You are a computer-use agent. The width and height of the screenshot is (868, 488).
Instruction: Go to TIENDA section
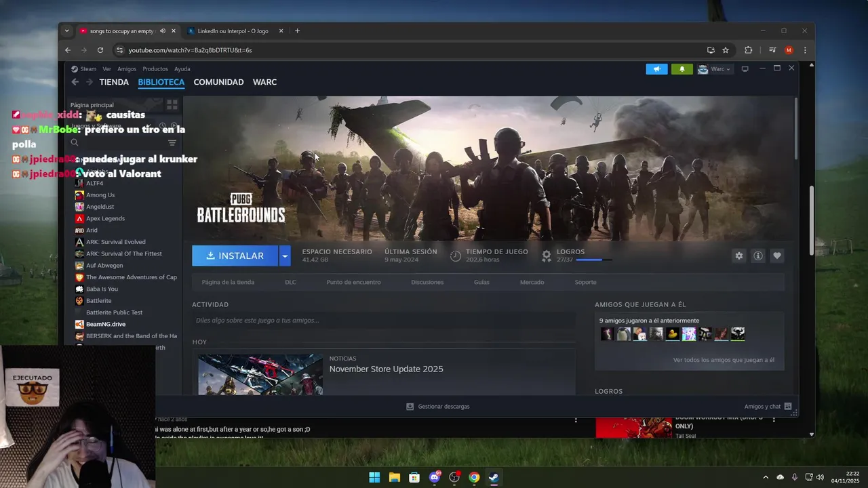point(114,82)
